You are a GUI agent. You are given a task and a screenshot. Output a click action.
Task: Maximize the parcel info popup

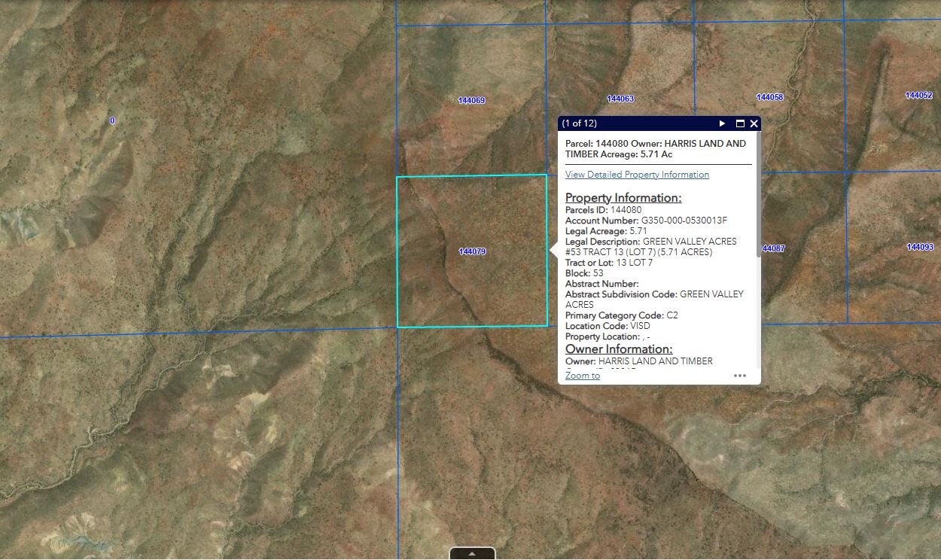(739, 123)
